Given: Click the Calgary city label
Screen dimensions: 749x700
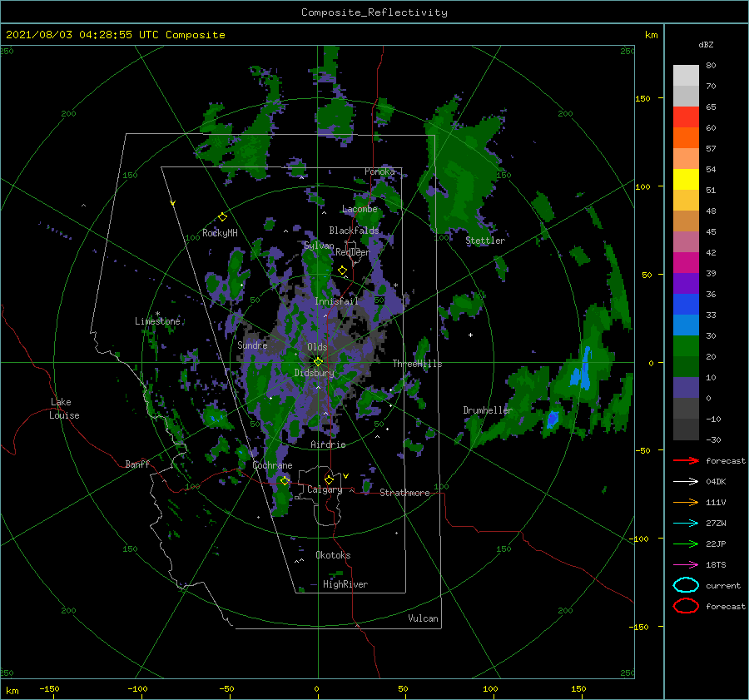Looking at the screenshot, I should pyautogui.click(x=325, y=489).
